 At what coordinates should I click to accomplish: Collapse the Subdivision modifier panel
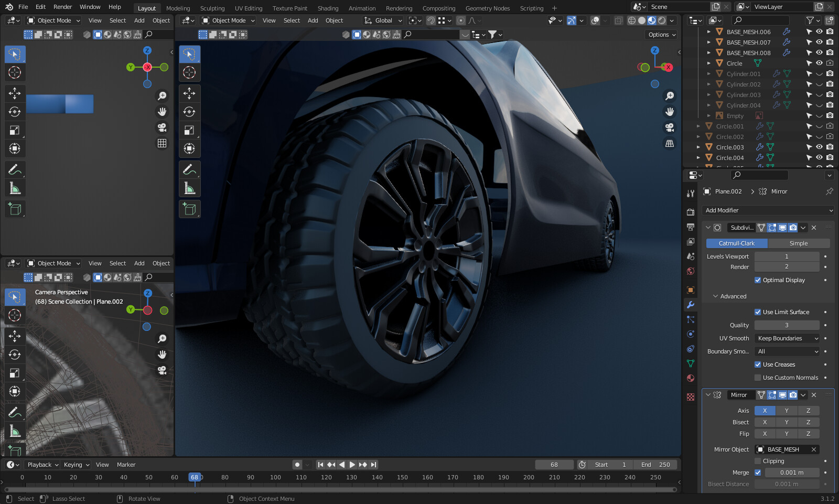708,228
